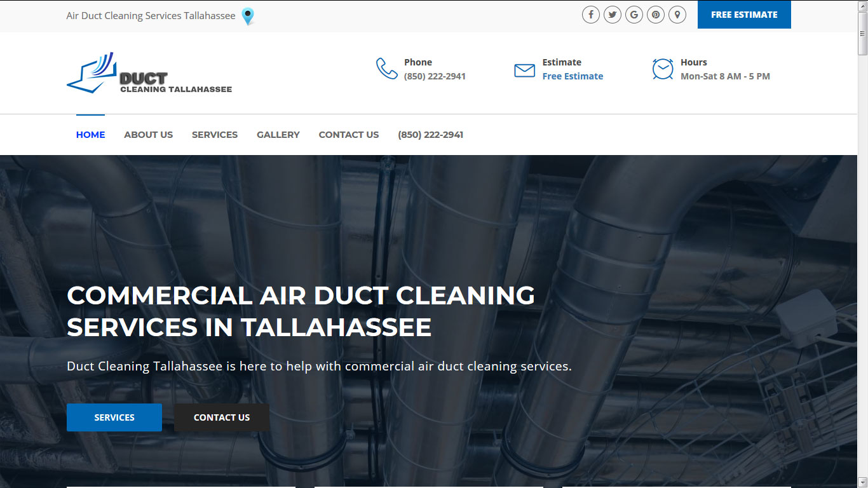Viewport: 868px width, 488px height.
Task: Click the Hours label
Action: (x=694, y=62)
